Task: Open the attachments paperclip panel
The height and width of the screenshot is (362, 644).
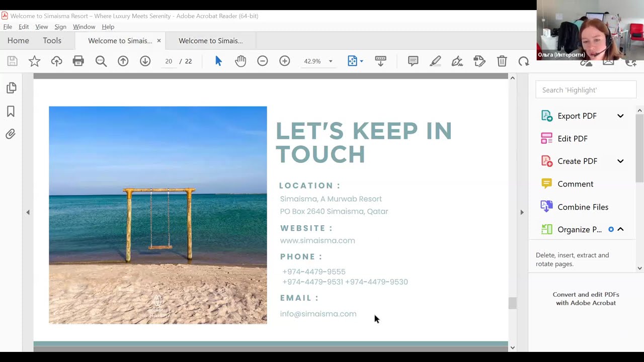Action: point(11,134)
